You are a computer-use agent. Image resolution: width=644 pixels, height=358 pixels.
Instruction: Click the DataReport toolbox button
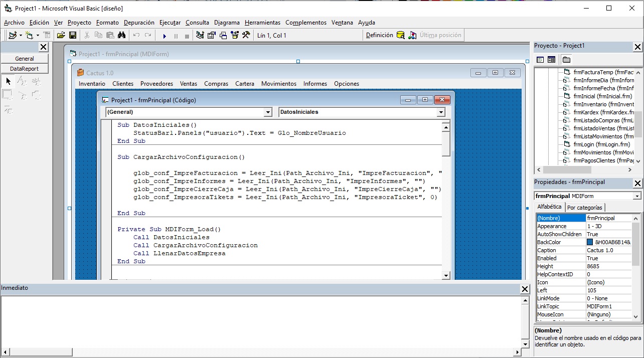point(24,69)
